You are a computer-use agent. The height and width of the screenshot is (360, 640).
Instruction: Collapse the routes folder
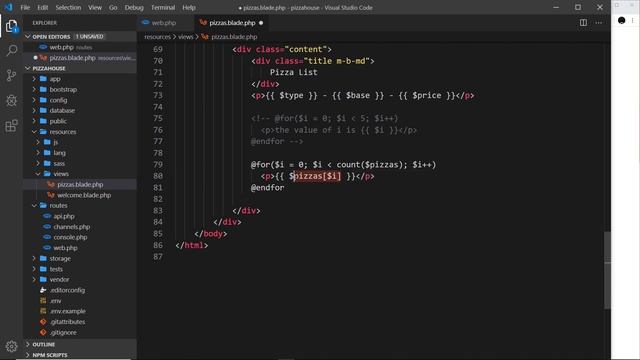coord(80,205)
